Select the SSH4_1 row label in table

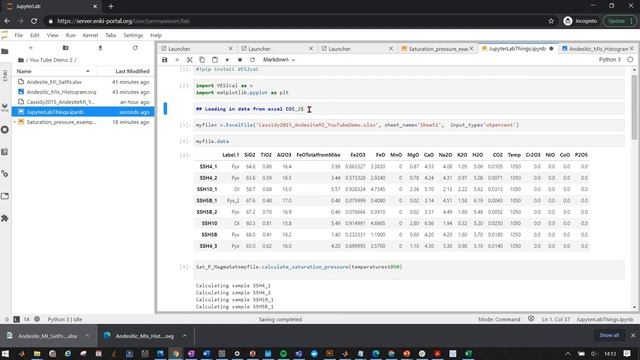point(208,167)
